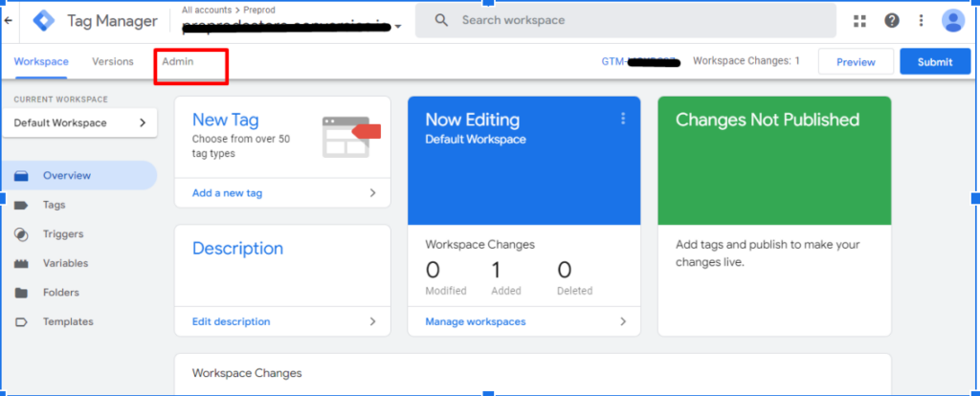
Task: Click the Folders sidebar icon
Action: [x=21, y=293]
